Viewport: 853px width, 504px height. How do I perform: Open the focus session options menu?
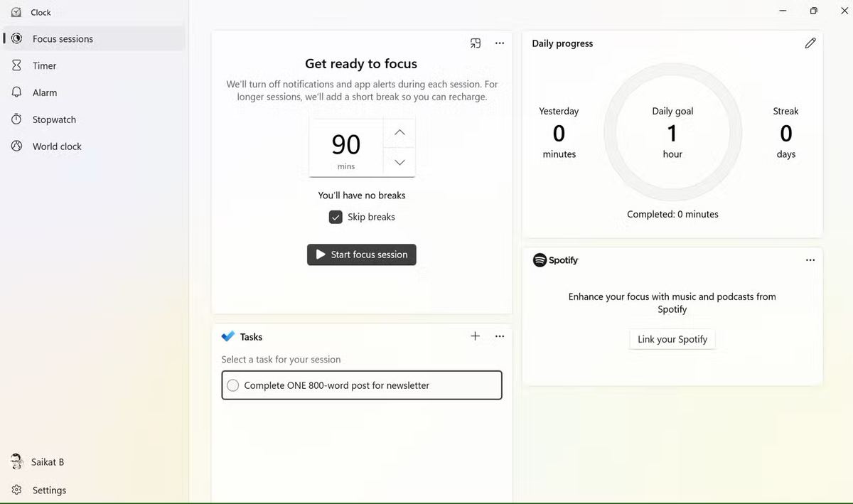tap(499, 43)
